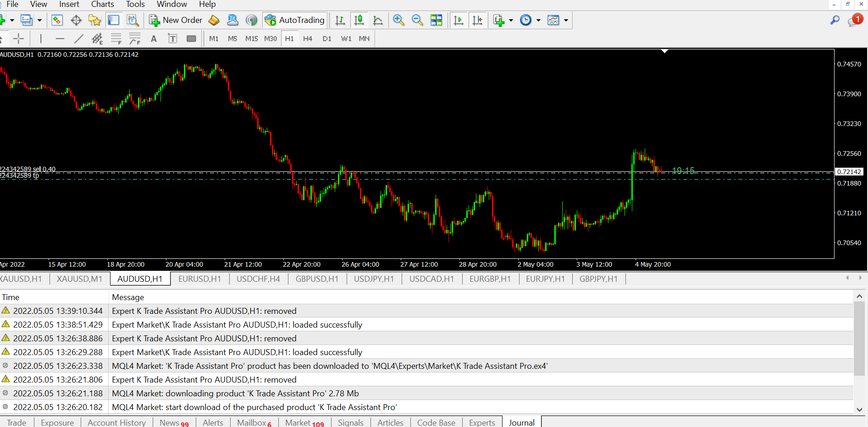Open the Charts menu
The width and height of the screenshot is (868, 427).
pyautogui.click(x=102, y=4)
